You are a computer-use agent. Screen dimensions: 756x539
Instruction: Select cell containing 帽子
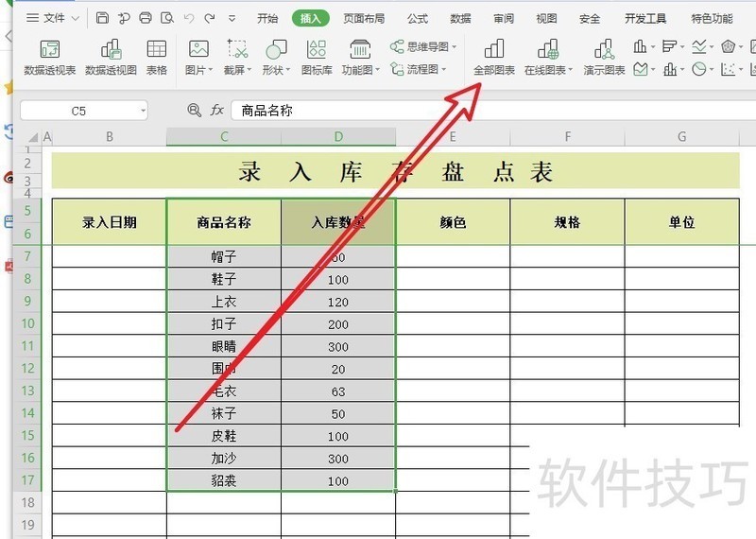point(224,256)
